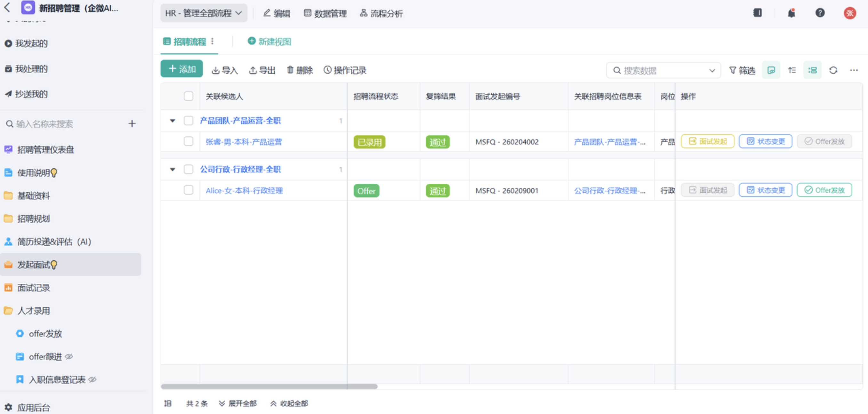
Task: Open the notification bell
Action: (791, 13)
